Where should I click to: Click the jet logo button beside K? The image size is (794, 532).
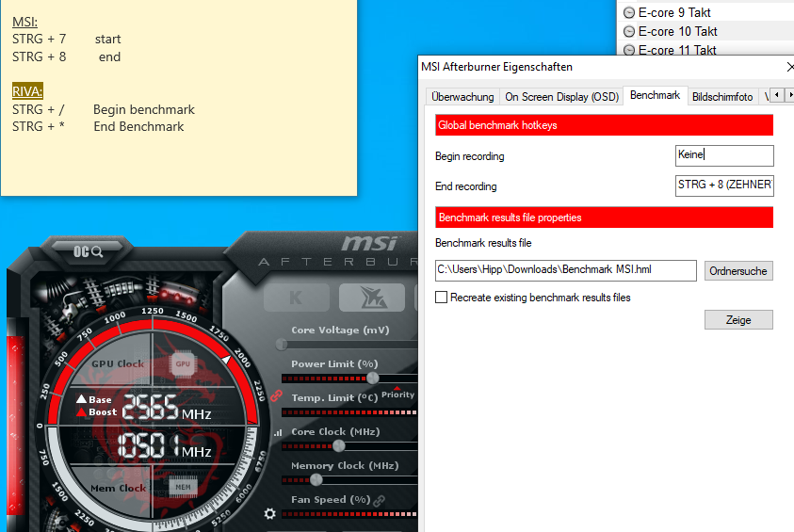[x=372, y=298]
